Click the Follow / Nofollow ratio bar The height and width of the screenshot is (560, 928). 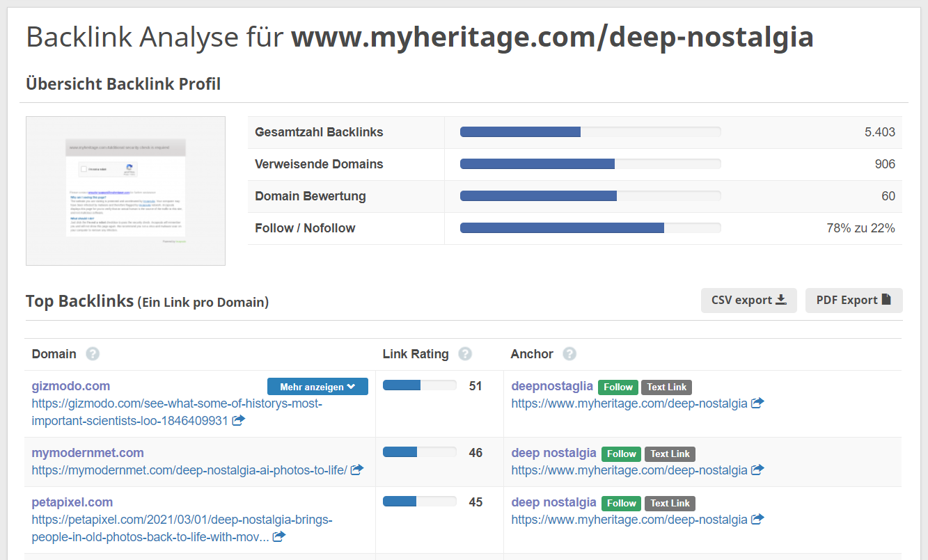590,228
